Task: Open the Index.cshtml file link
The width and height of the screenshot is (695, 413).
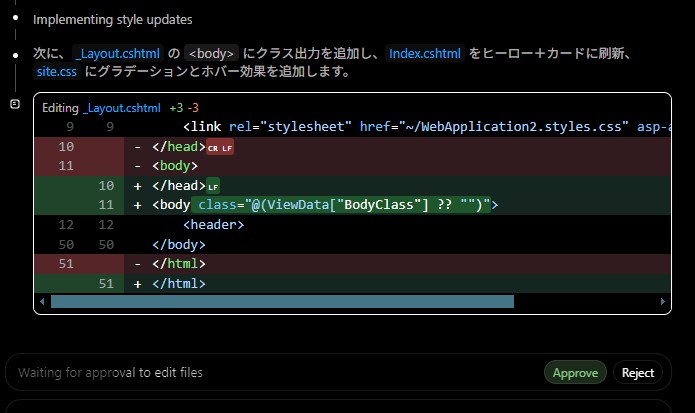Action: [x=425, y=54]
